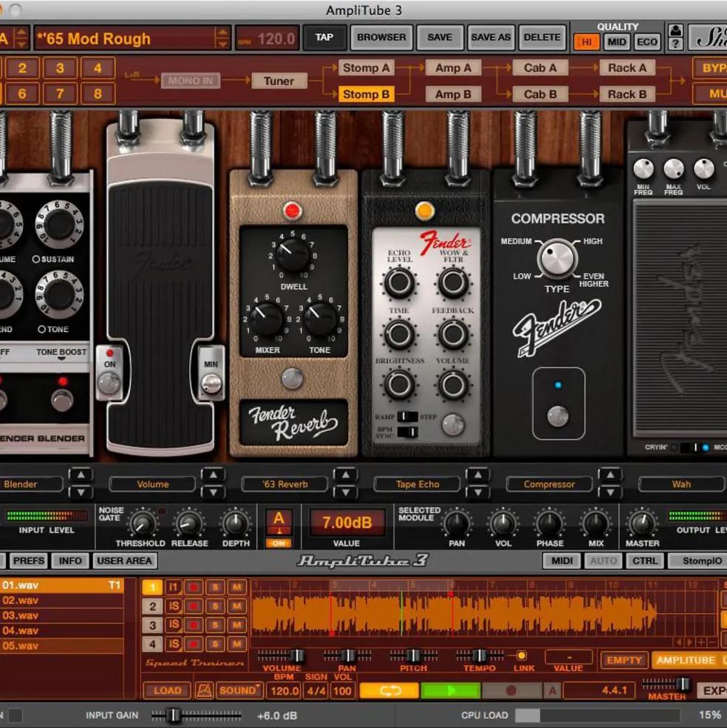
Task: Click the volume pedal MIN switch
Action: click(x=211, y=383)
